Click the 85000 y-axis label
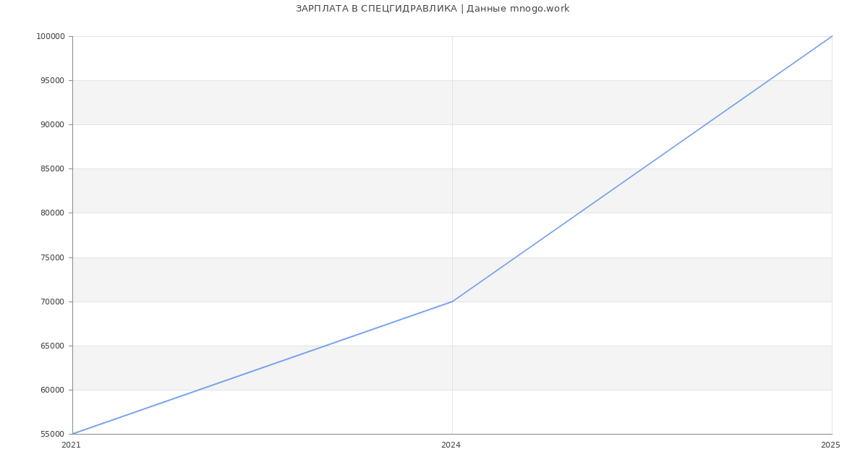This screenshot has width=868, height=470. click(x=52, y=168)
